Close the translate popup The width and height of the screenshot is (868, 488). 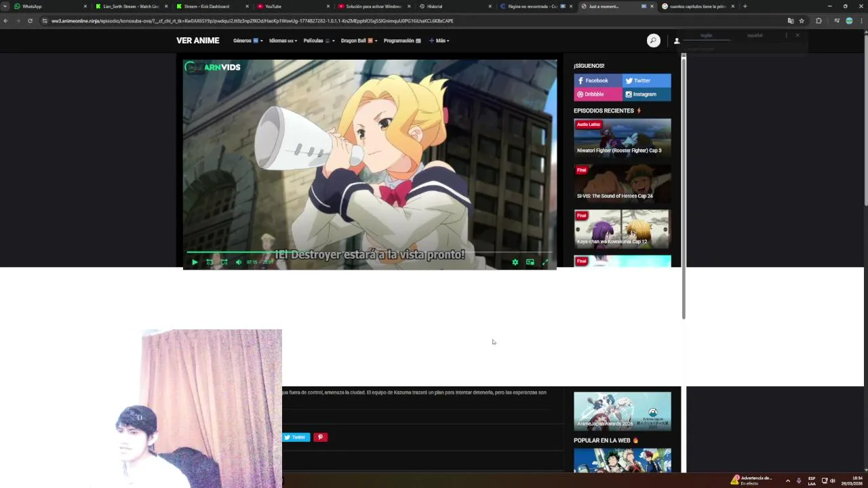[797, 35]
